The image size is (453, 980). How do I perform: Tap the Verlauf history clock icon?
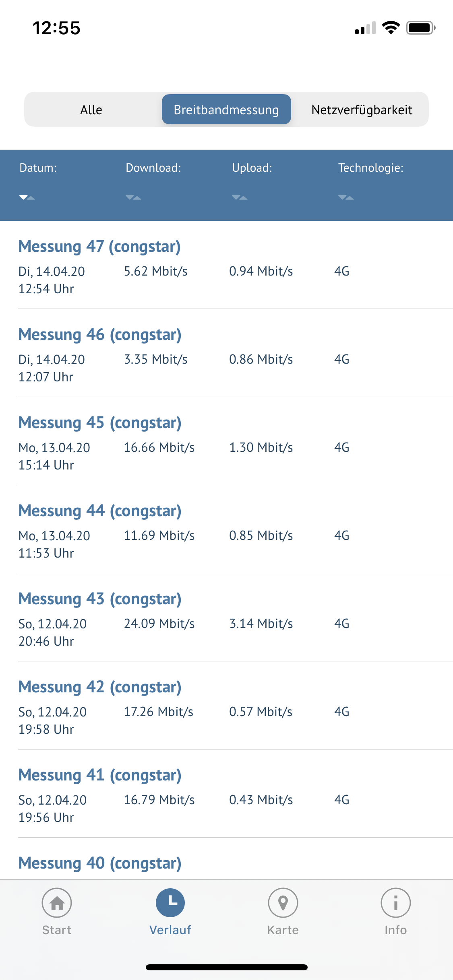pyautogui.click(x=170, y=903)
